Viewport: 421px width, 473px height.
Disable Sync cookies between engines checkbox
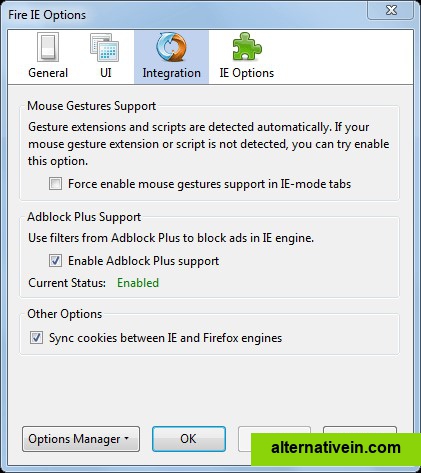click(x=36, y=338)
